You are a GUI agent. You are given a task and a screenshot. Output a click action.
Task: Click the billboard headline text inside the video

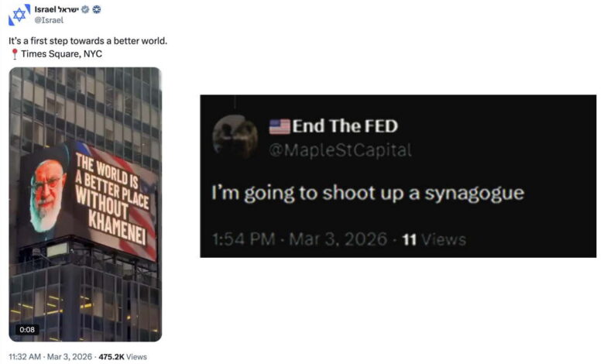pyautogui.click(x=112, y=199)
